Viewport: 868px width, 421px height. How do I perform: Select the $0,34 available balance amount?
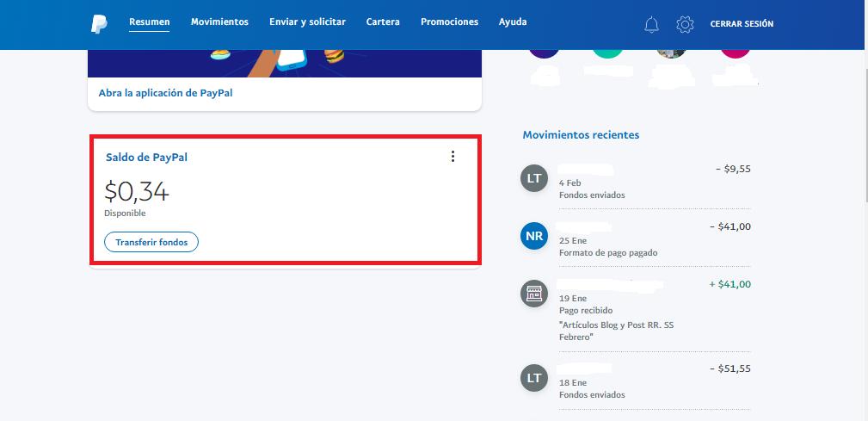137,192
